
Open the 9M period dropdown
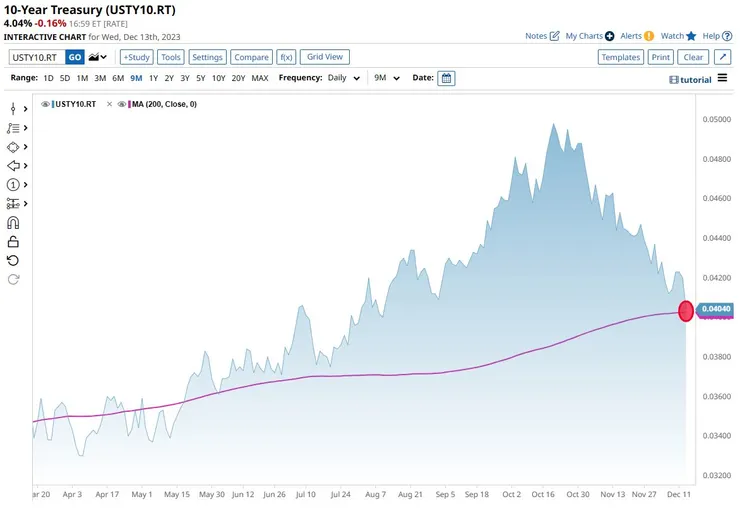tap(387, 78)
